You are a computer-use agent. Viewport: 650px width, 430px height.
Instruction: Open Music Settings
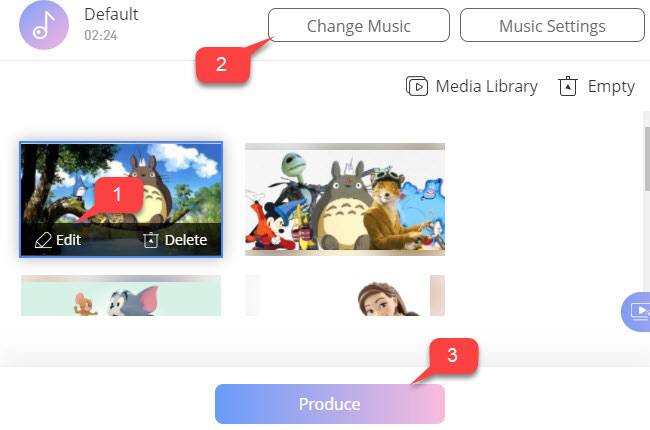click(552, 25)
